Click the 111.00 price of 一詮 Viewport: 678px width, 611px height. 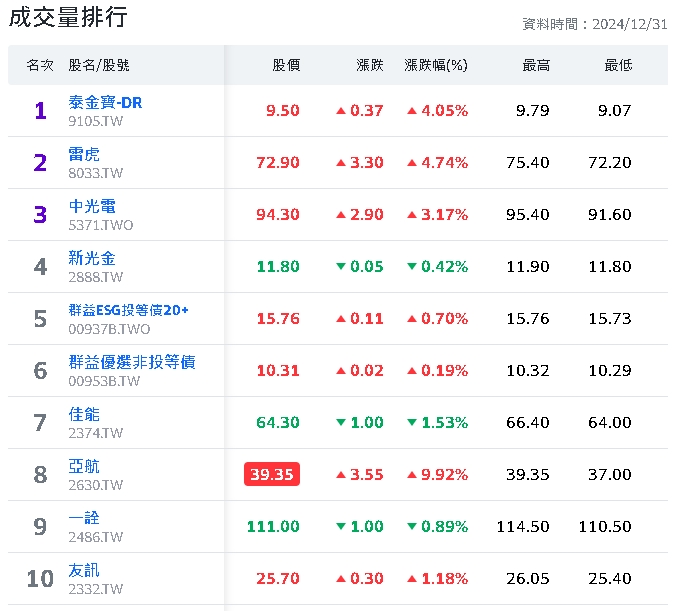273,526
